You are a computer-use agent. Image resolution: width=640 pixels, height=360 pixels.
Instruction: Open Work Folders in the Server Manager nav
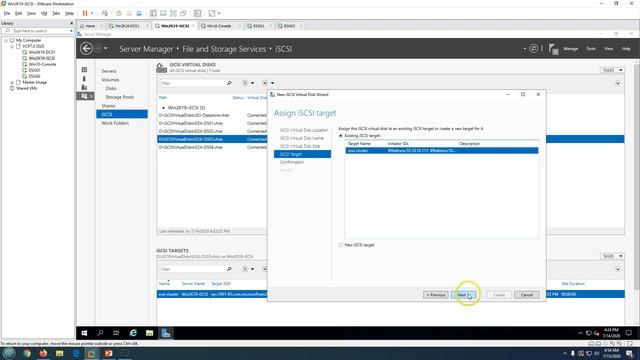tap(115, 123)
